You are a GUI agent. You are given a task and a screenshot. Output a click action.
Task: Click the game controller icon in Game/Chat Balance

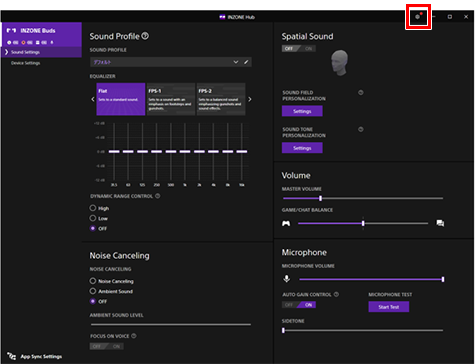tap(286, 223)
